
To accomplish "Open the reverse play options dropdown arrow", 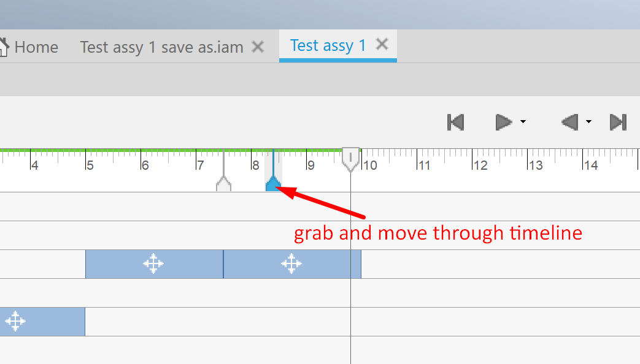I will click(588, 122).
